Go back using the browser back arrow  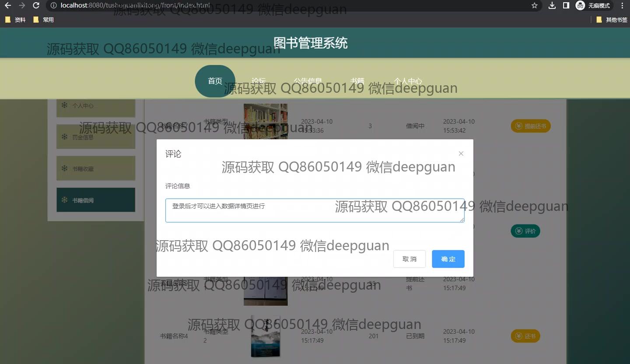8,6
